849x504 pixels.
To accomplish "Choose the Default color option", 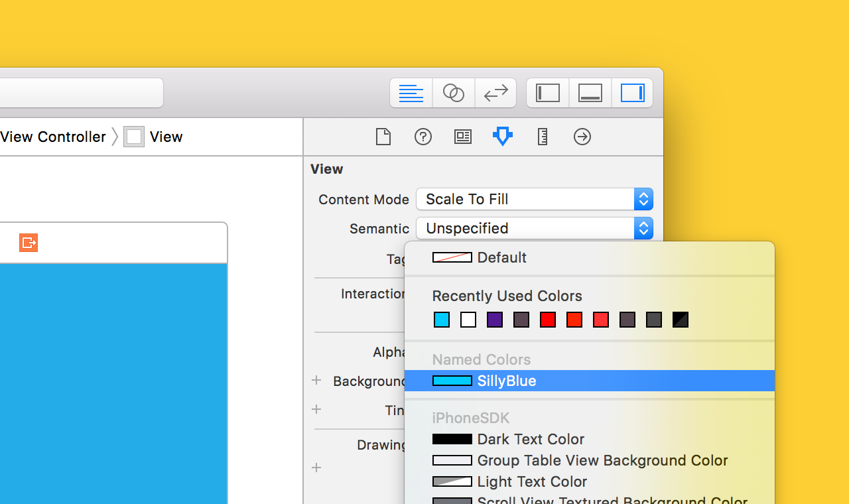I will (x=590, y=257).
